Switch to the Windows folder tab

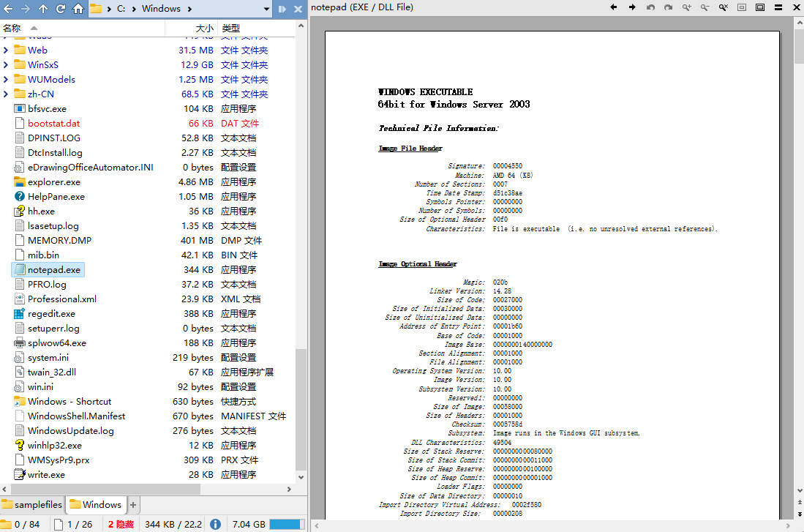tap(96, 505)
